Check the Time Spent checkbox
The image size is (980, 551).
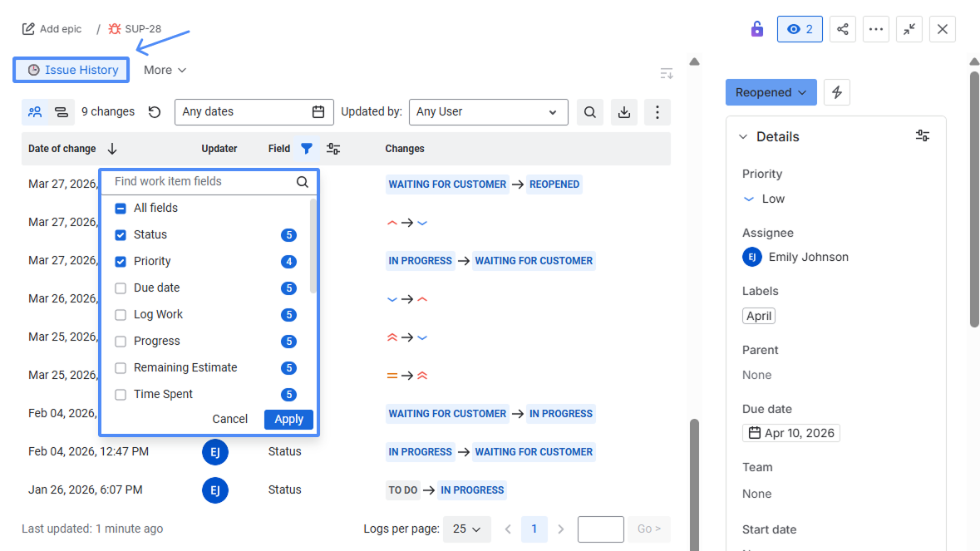click(121, 394)
